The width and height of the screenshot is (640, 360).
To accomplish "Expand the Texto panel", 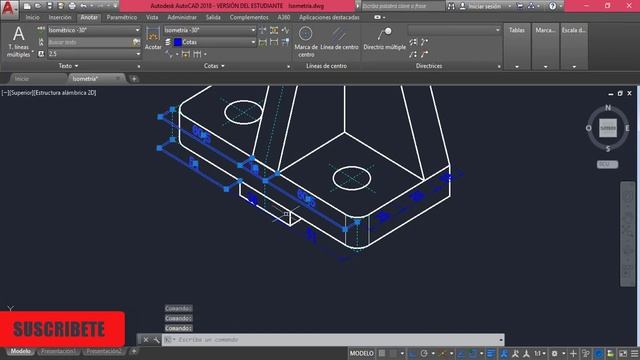I will (68, 66).
